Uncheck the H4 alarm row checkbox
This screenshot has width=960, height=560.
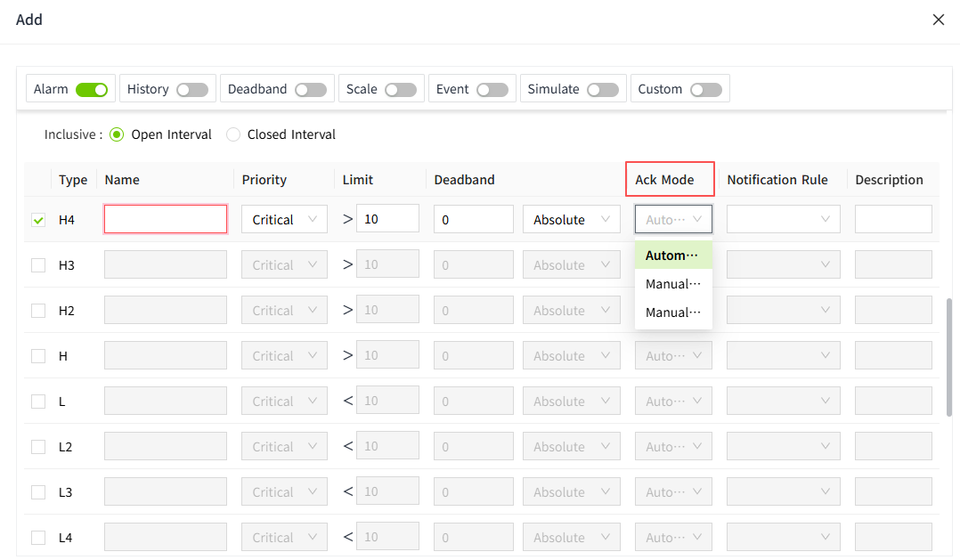(38, 220)
